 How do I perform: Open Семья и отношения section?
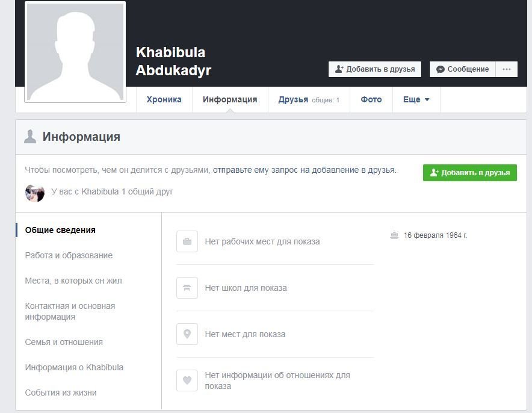tap(64, 342)
